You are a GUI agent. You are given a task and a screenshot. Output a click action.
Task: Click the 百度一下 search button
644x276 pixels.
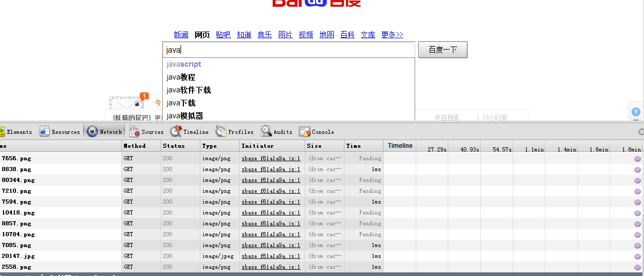coord(443,50)
